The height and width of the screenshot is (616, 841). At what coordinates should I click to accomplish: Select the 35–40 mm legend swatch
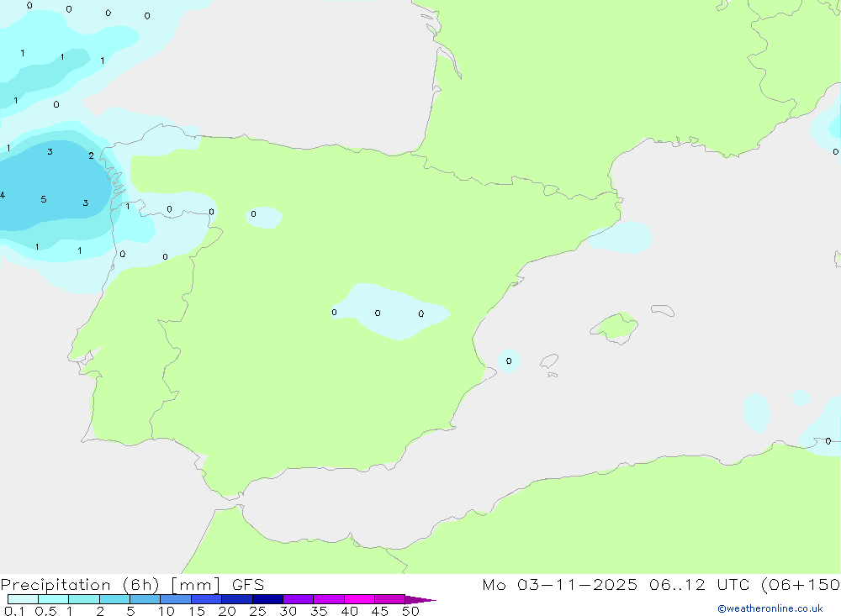329,599
